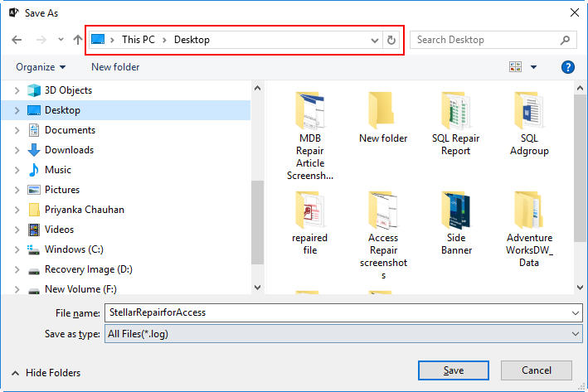Open the address bar history dropdown
The image size is (588, 392).
[x=375, y=40]
